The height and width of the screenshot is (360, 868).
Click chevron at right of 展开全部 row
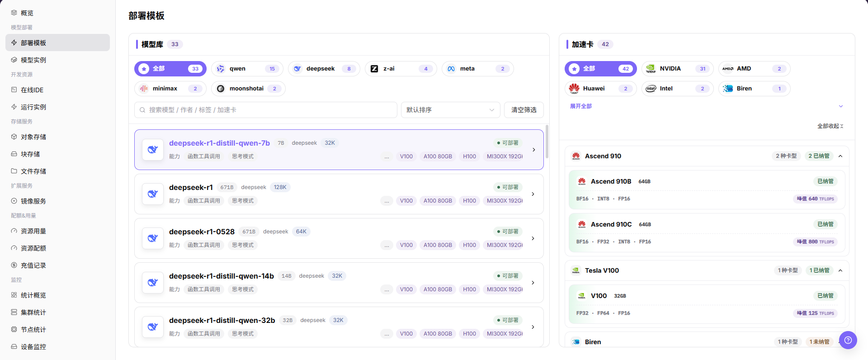[x=841, y=106]
